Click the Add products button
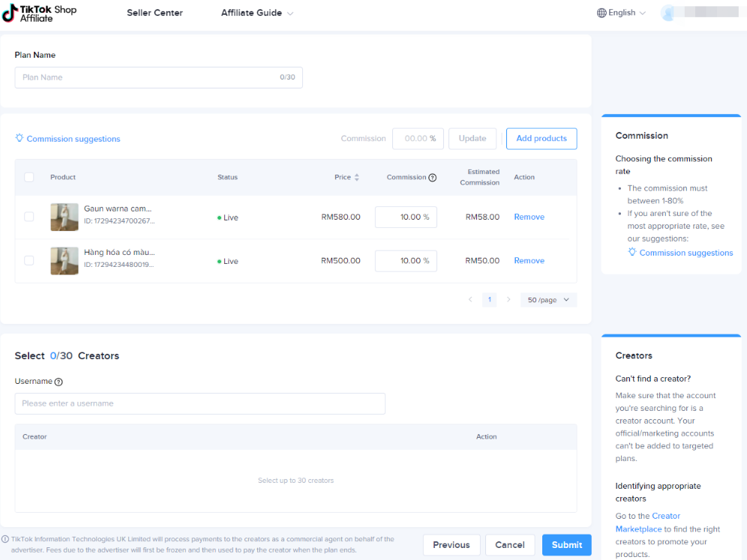 coord(541,139)
